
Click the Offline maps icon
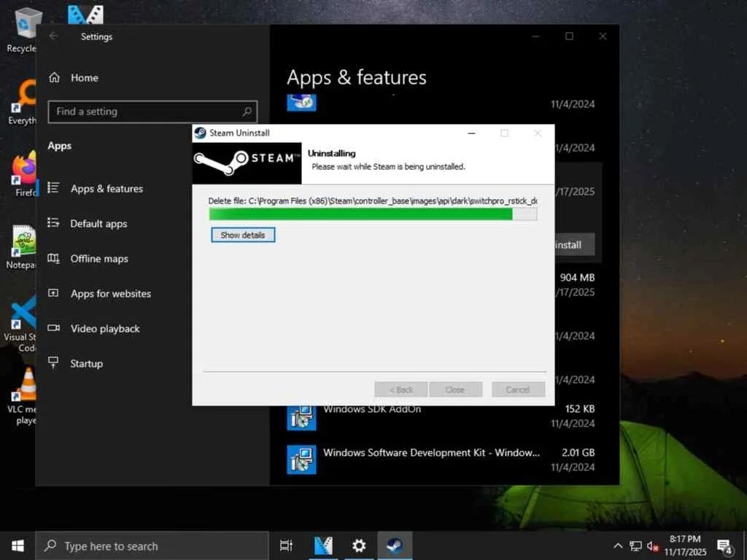(x=53, y=258)
